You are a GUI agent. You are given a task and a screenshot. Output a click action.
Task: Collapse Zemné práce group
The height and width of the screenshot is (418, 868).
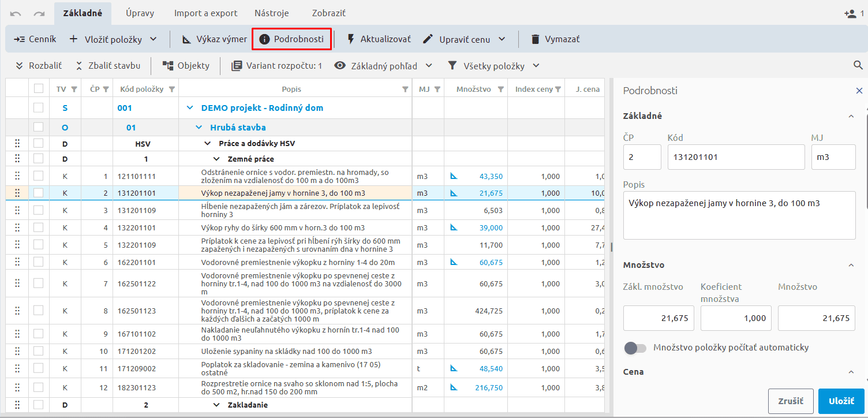tap(216, 159)
